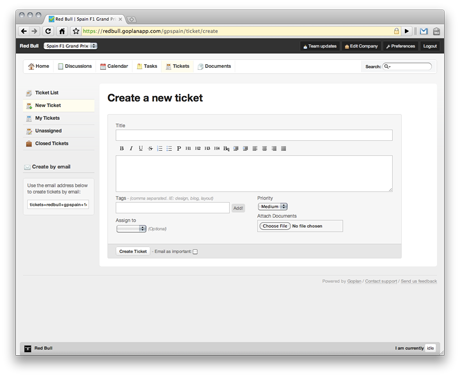Open the Documents tab
This screenshot has height=377, width=460.
coord(214,66)
